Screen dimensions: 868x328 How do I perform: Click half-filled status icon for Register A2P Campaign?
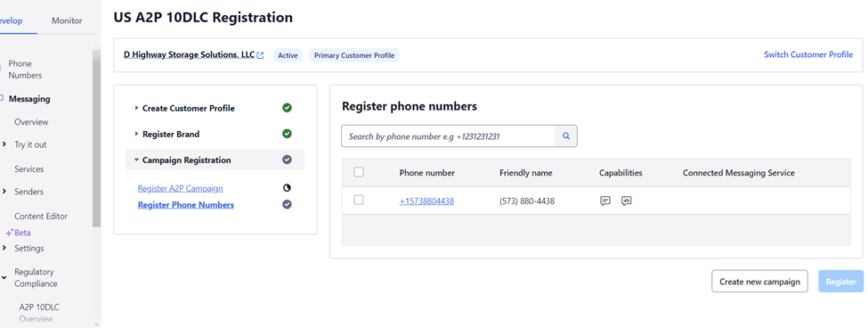coord(287,188)
